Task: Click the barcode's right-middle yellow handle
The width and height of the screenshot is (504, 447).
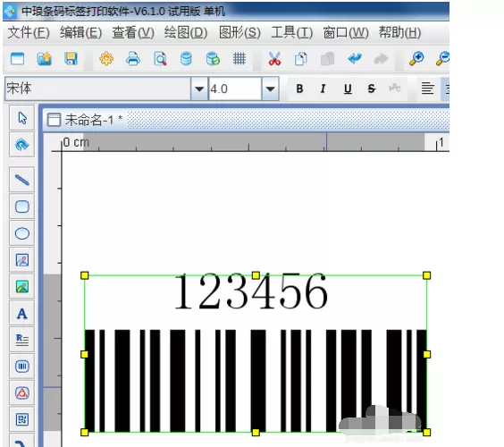Action: [x=426, y=354]
